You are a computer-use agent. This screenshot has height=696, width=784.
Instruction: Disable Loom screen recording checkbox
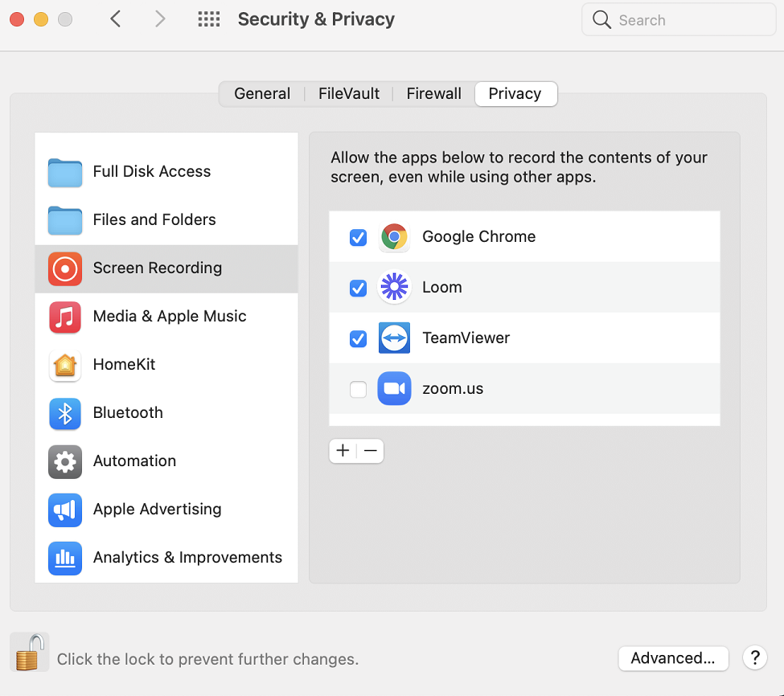(x=358, y=288)
